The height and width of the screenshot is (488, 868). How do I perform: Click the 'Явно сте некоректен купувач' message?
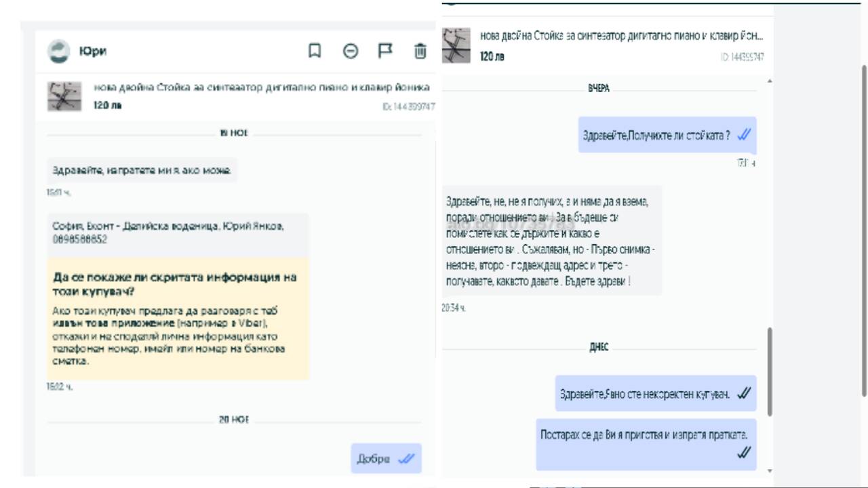[655, 394]
